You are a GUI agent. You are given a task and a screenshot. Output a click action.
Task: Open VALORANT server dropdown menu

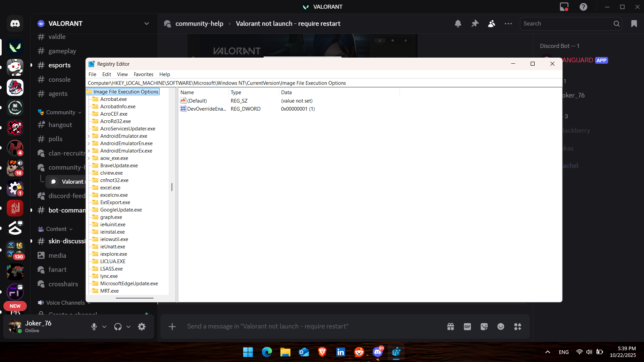(147, 24)
